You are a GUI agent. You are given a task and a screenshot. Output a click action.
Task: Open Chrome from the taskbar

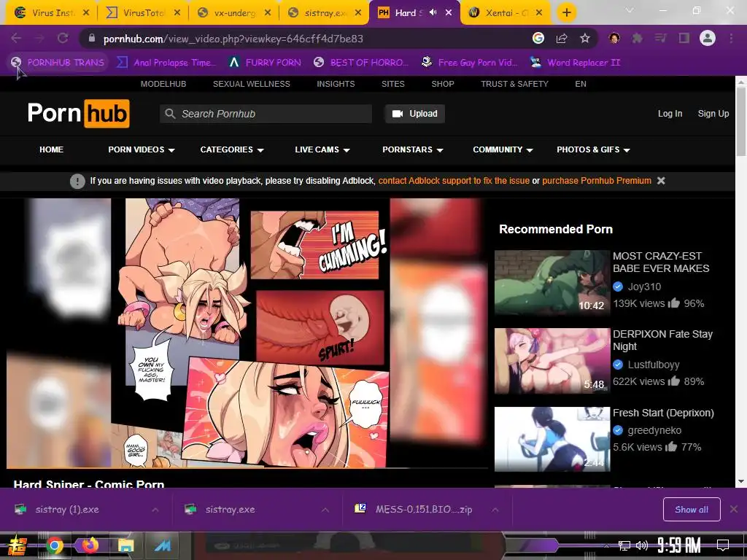[x=55, y=545]
